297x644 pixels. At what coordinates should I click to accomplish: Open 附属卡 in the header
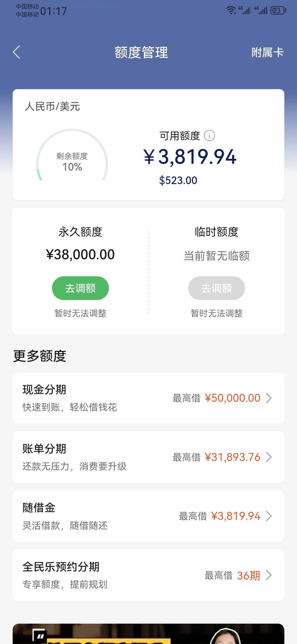coord(267,52)
